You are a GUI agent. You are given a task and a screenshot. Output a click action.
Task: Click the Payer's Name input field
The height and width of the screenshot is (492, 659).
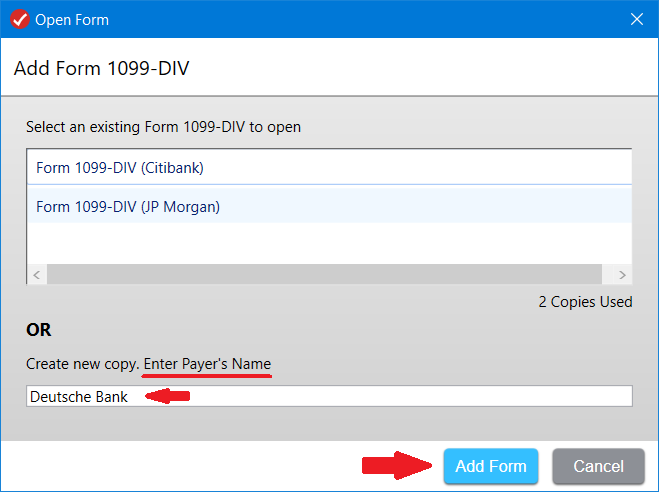click(330, 396)
